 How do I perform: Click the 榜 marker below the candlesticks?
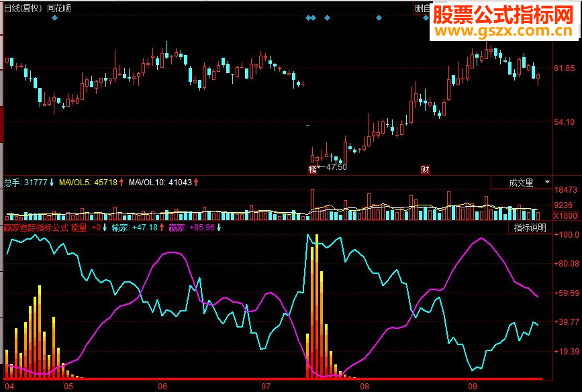[x=313, y=170]
